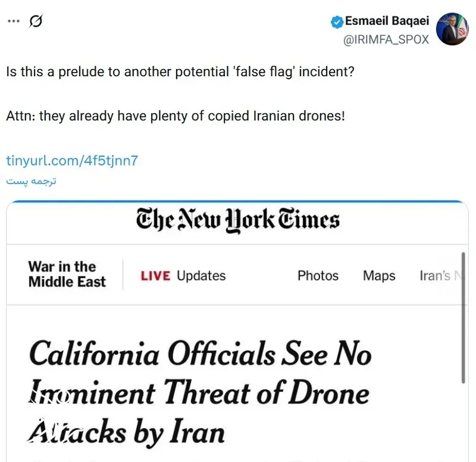Viewport: 476px width, 462px height.
Task: Open the California Officials drone threat headline
Action: [200, 393]
